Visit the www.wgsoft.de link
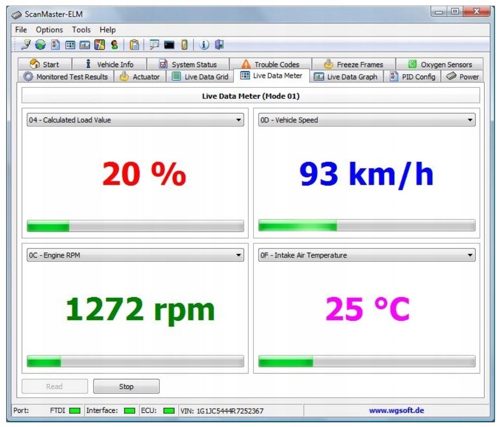The image size is (504, 427). (x=396, y=410)
